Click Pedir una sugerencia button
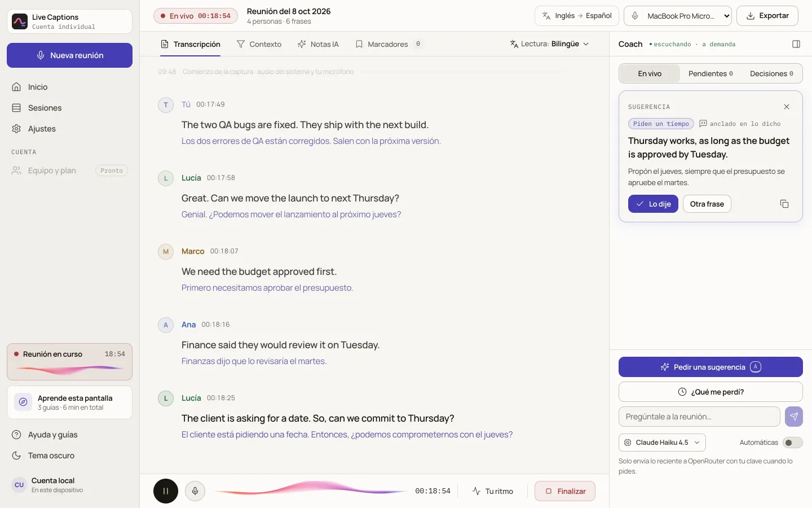The width and height of the screenshot is (812, 508). point(710,367)
